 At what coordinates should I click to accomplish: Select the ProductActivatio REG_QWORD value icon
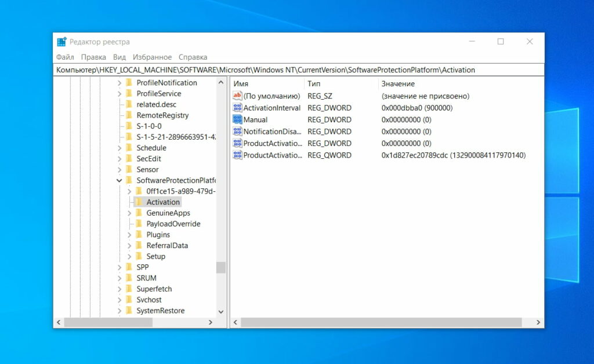tap(237, 155)
